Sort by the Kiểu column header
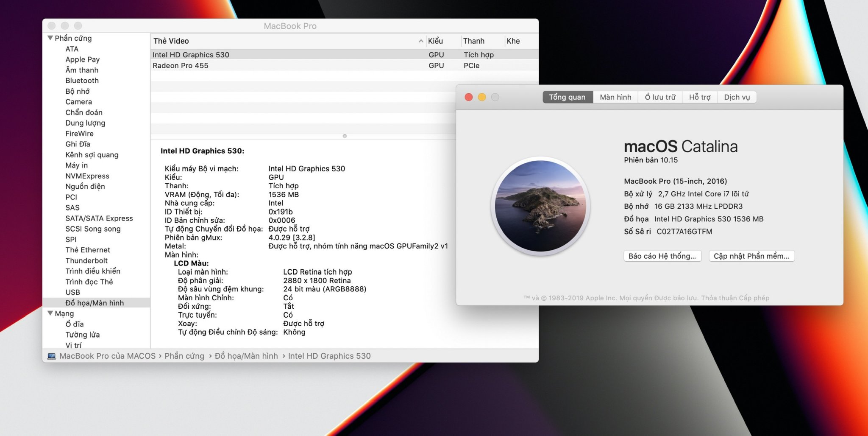This screenshot has height=436, width=868. click(443, 41)
